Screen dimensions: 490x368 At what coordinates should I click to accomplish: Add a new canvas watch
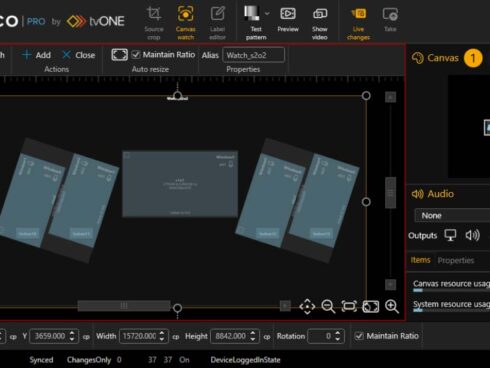point(36,55)
